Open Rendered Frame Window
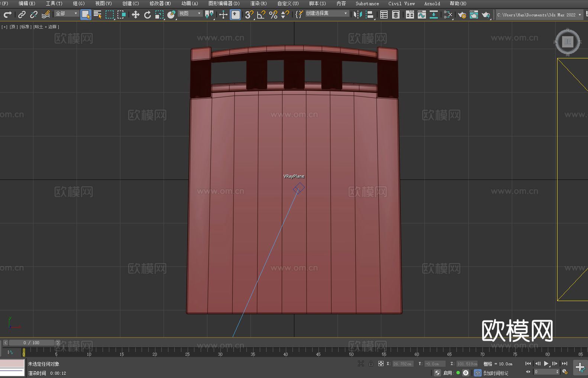The image size is (588, 378). 474,15
